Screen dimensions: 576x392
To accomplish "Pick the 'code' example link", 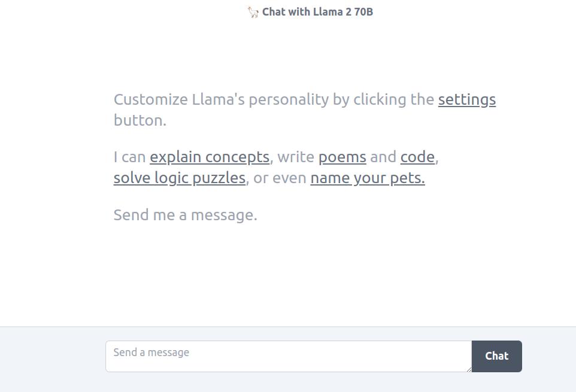I will (x=417, y=157).
